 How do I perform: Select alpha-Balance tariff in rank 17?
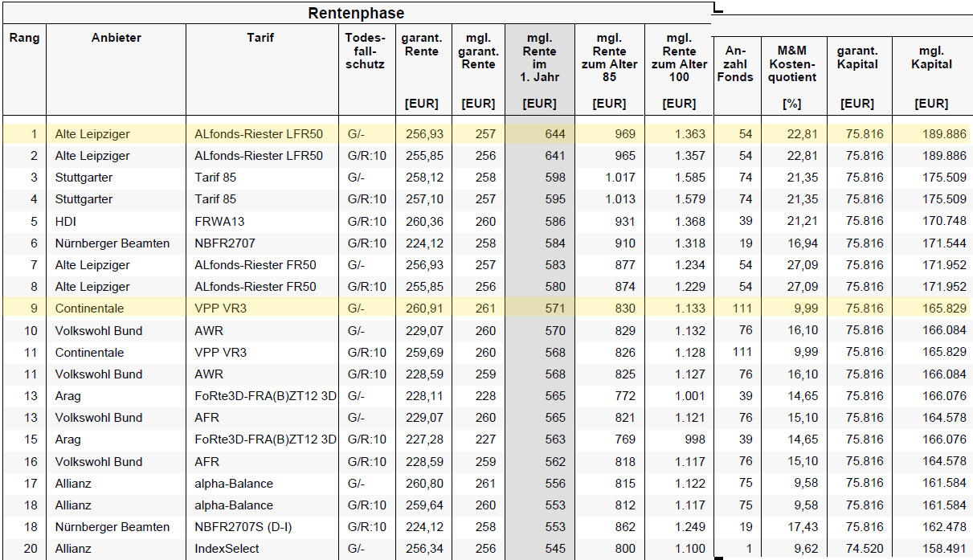pyautogui.click(x=234, y=484)
